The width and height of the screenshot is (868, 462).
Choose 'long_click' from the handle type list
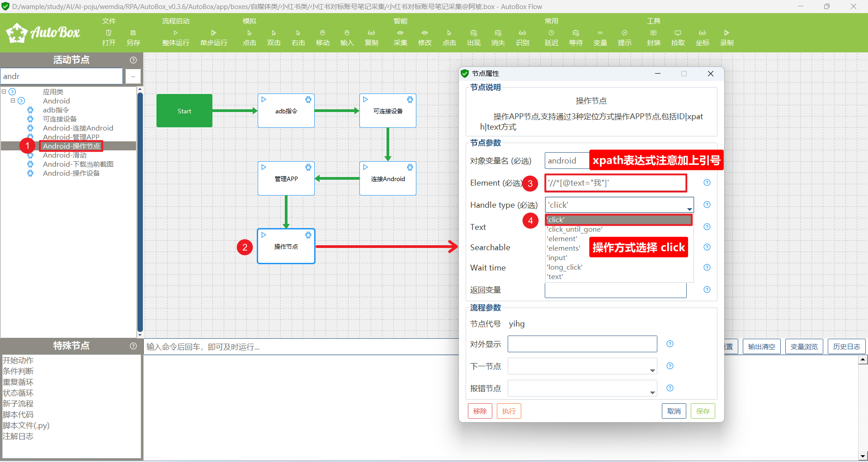[564, 267]
